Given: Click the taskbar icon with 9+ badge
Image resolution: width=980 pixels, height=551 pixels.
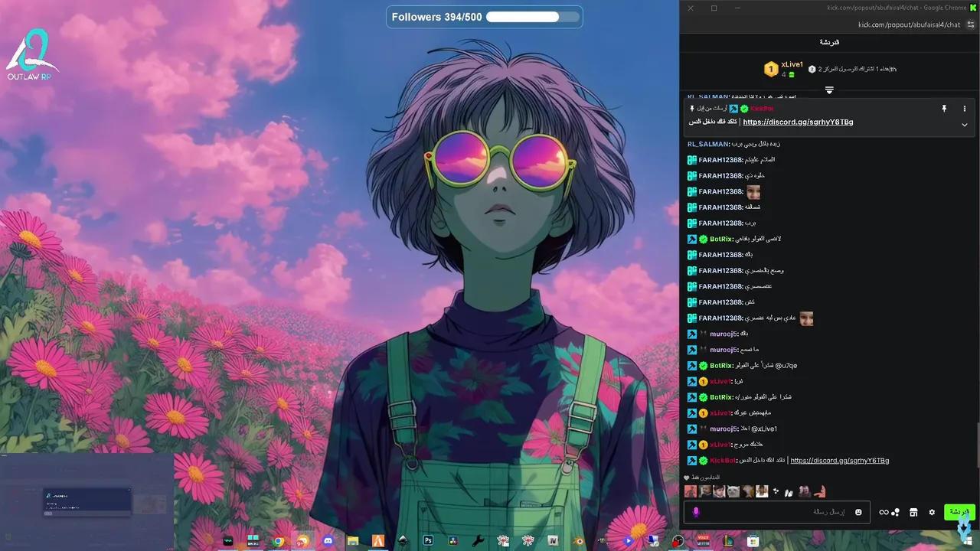Looking at the screenshot, I should pos(303,541).
